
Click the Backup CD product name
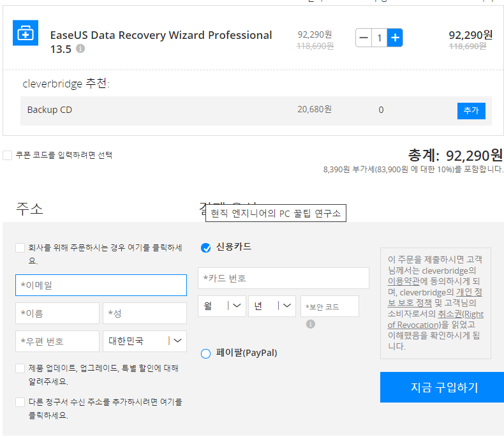(x=50, y=110)
